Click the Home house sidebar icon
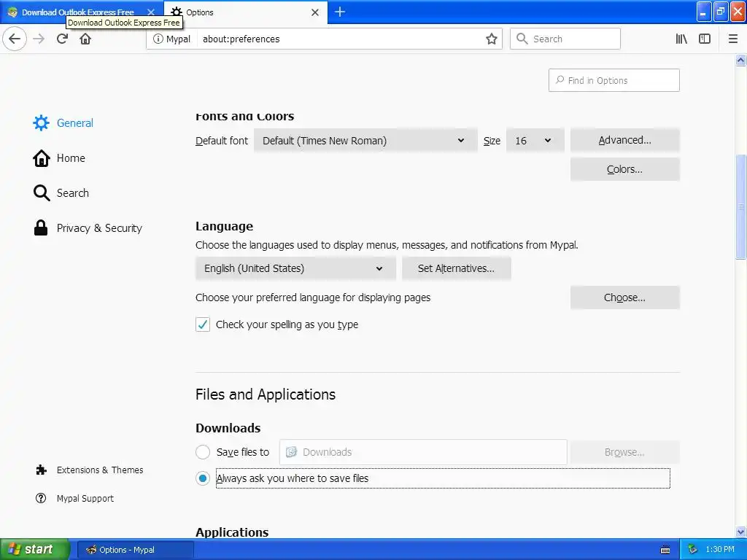This screenshot has width=747, height=560. tap(41, 158)
